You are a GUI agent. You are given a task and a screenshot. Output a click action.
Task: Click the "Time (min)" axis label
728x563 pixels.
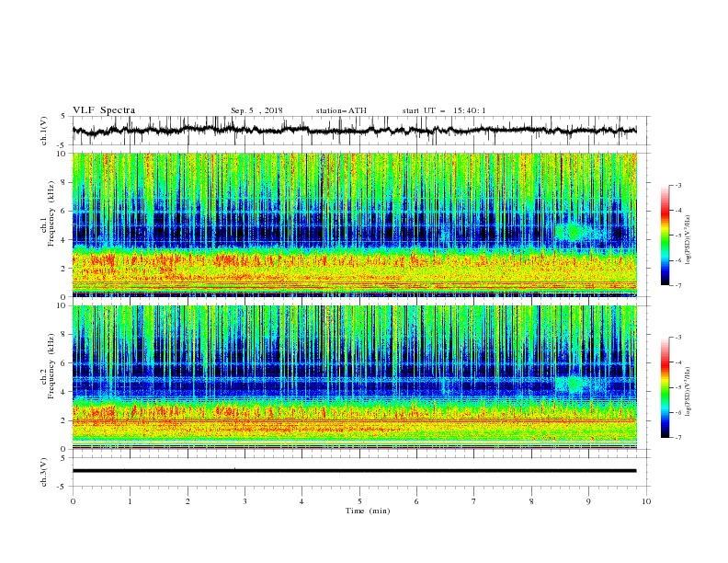pyautogui.click(x=368, y=511)
